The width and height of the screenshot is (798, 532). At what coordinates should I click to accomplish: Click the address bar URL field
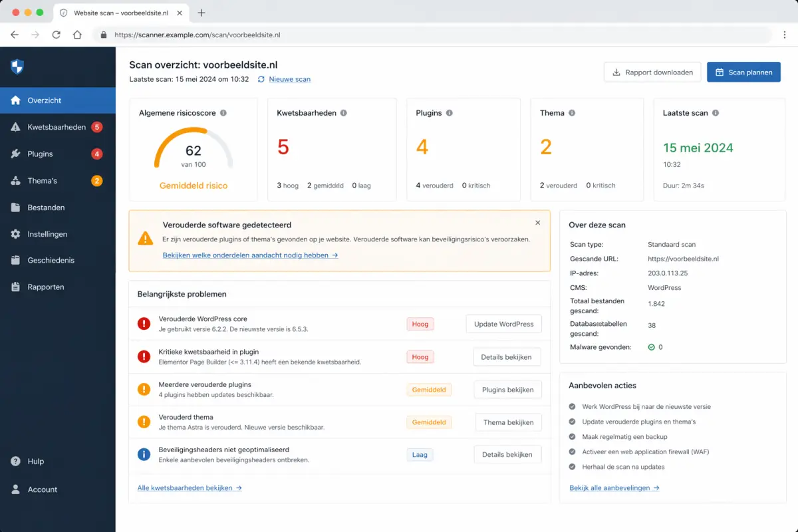click(432, 35)
